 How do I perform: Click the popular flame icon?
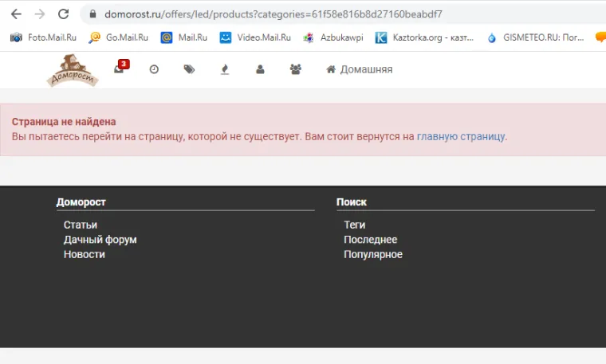click(x=225, y=69)
